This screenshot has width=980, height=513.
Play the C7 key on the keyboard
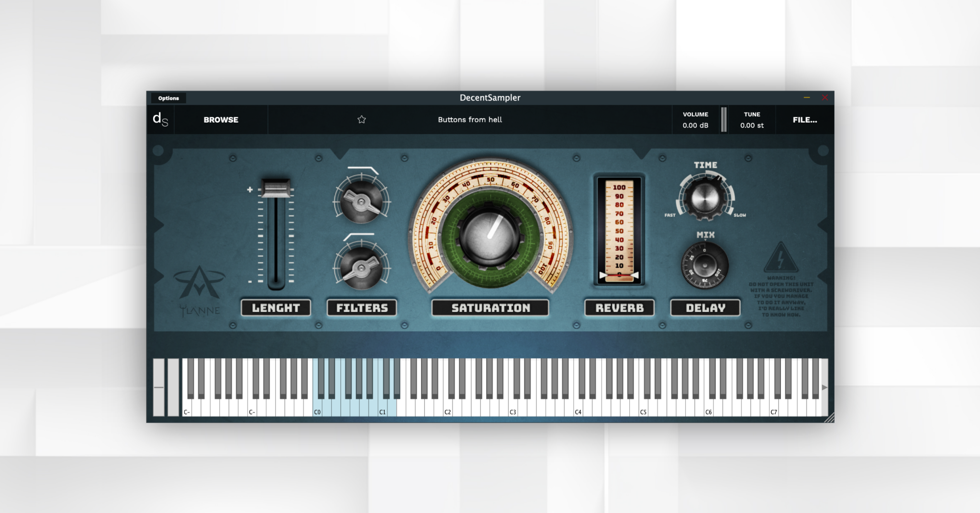click(x=774, y=408)
